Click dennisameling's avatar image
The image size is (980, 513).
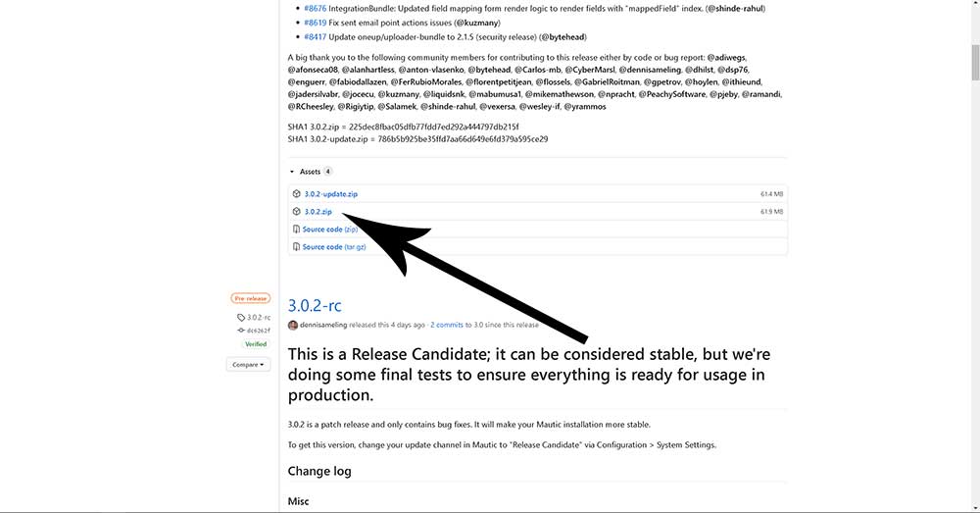point(293,325)
